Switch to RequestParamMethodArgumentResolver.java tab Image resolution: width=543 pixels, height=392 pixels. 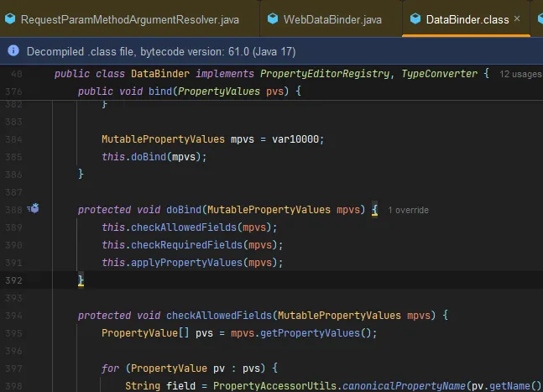(x=130, y=20)
